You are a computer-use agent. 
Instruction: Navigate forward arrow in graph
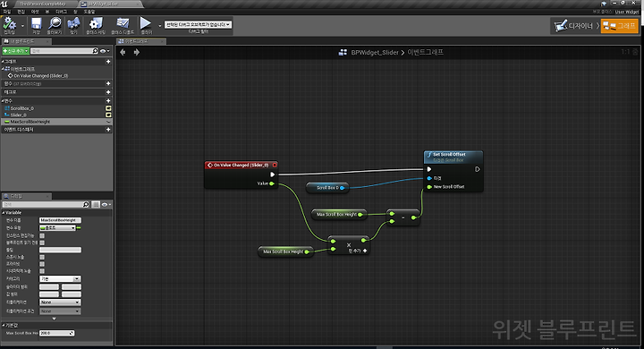(136, 52)
